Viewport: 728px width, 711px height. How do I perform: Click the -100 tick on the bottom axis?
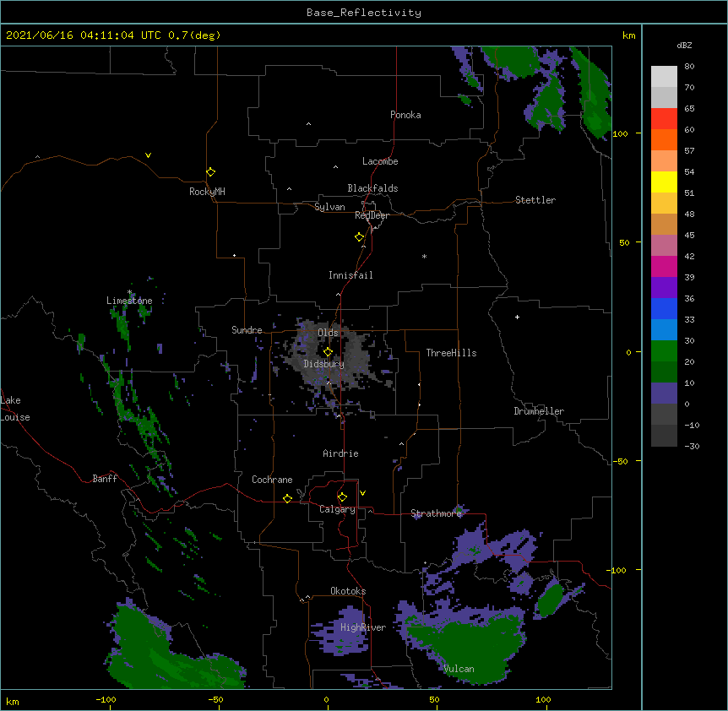106,699
